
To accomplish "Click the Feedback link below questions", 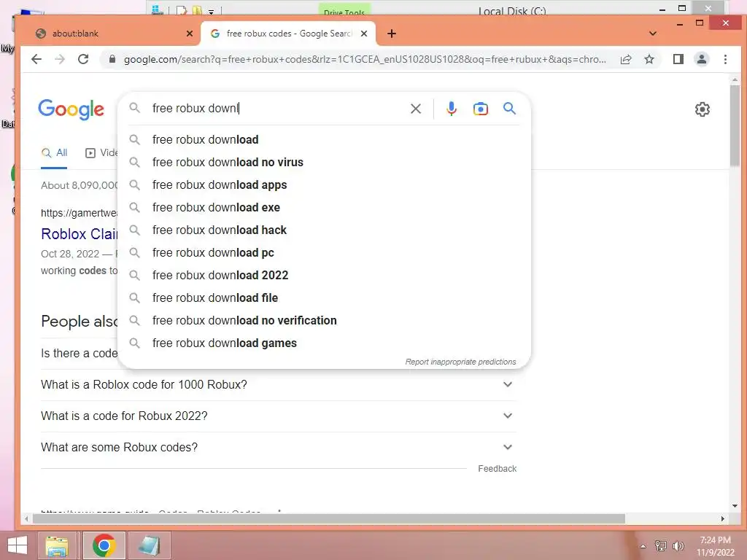I will (497, 469).
